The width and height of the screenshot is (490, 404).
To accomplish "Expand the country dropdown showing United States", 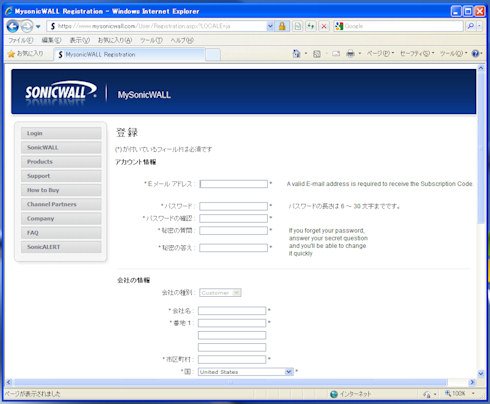I will tap(289, 372).
